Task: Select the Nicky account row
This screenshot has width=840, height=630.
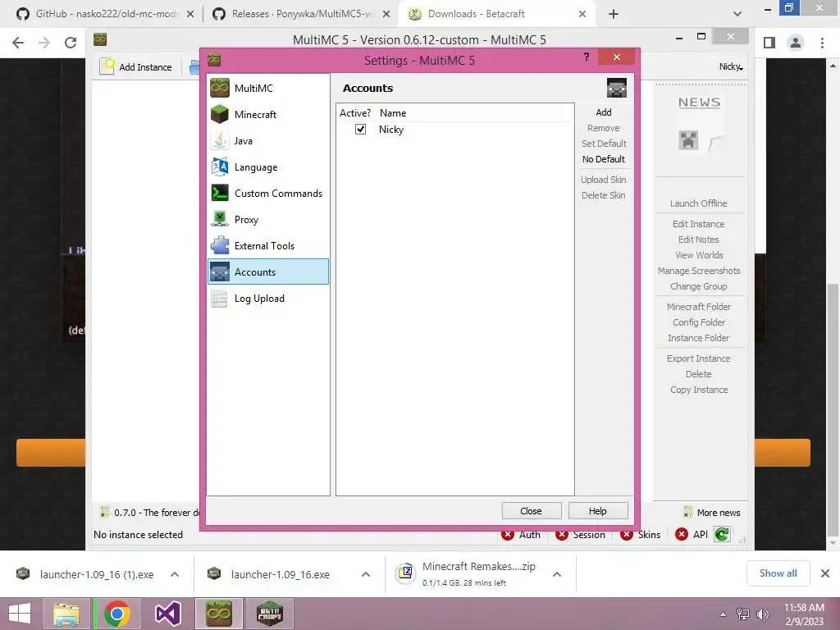Action: pyautogui.click(x=454, y=129)
